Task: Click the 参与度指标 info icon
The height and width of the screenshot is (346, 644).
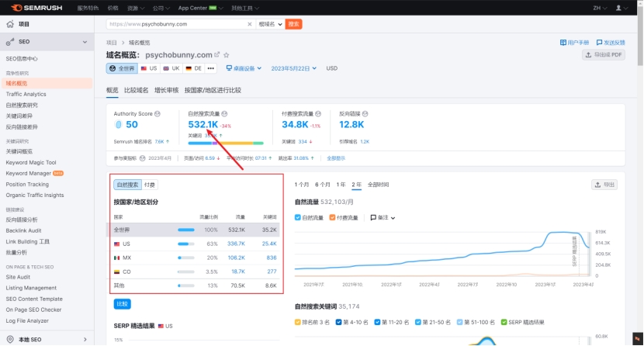Action: pos(143,158)
